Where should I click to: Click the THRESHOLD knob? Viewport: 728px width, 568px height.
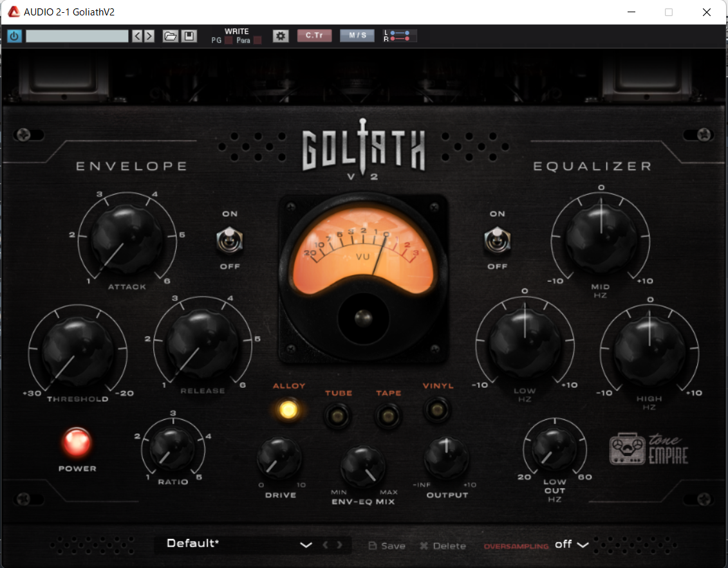(x=77, y=353)
